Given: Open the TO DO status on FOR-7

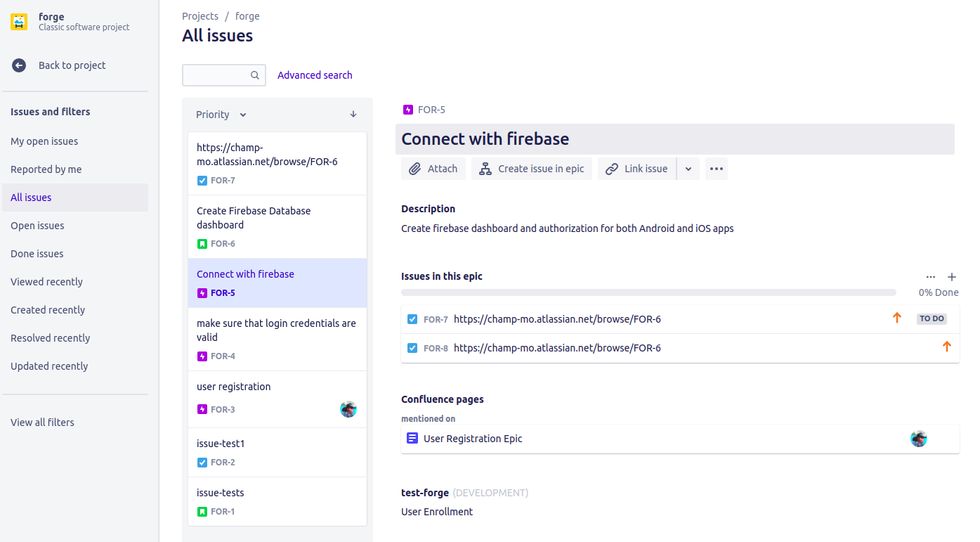Looking at the screenshot, I should pos(932,319).
